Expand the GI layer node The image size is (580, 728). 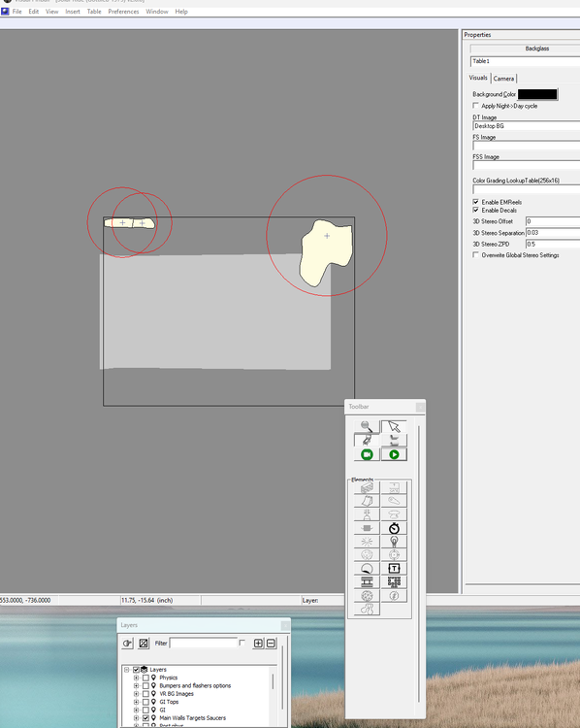[136, 710]
